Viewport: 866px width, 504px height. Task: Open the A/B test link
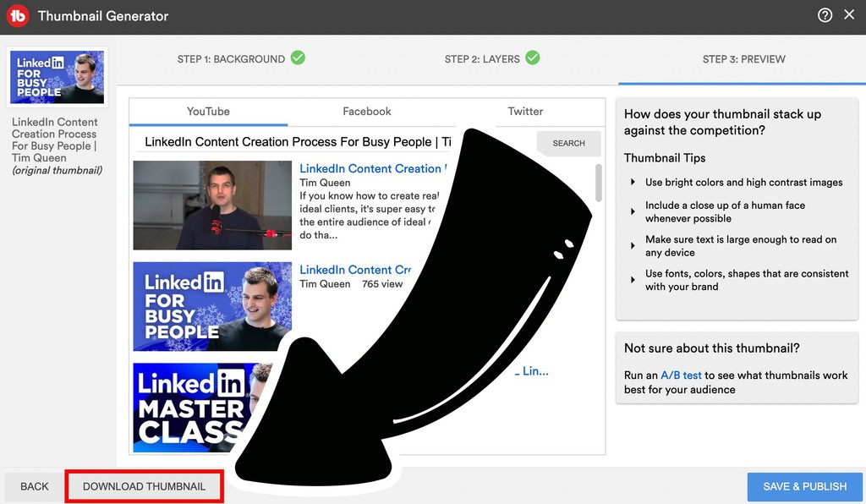(681, 375)
